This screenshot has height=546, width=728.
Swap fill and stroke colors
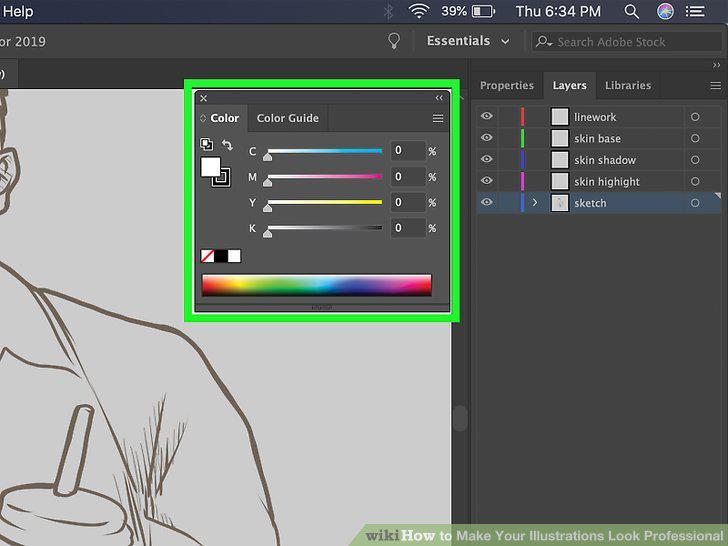pos(227,145)
